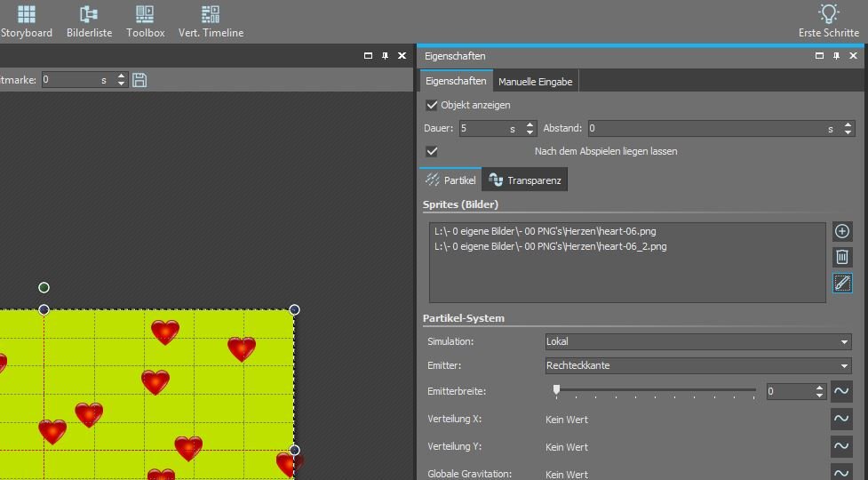The image size is (868, 480).
Task: Click into the Dauer input field
Action: (x=484, y=129)
